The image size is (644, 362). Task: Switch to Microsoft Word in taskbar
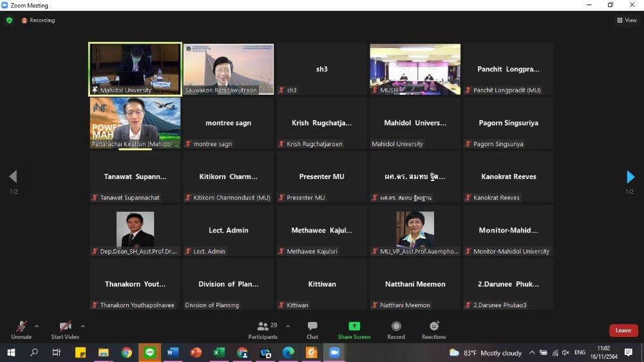pyautogui.click(x=173, y=352)
